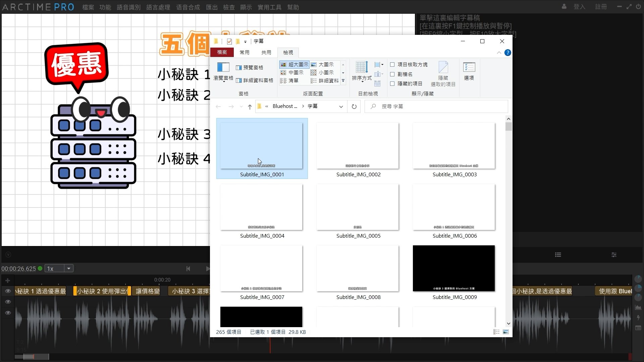Click the Arctime user account icon
Screen dimensions: 644x362
pyautogui.click(x=564, y=6)
